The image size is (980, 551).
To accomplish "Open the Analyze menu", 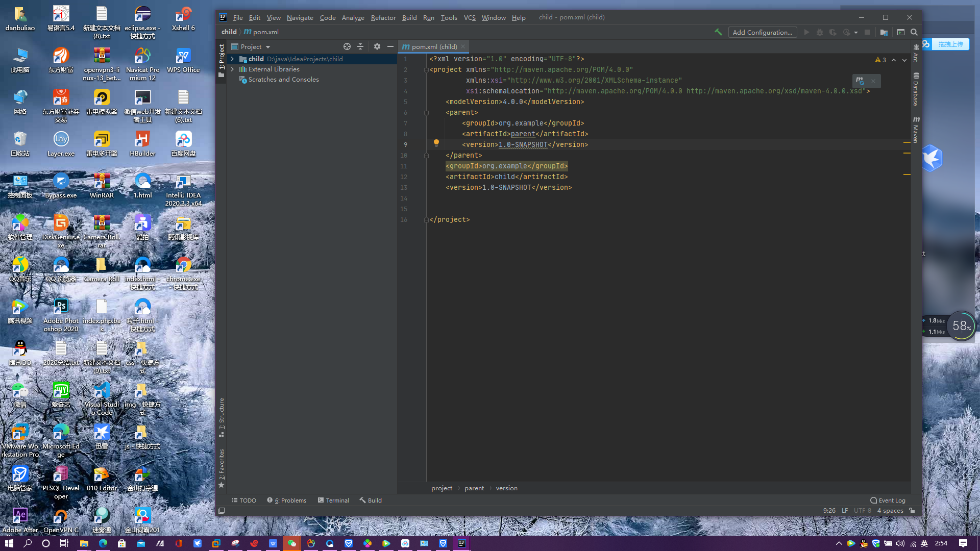I will tap(353, 17).
